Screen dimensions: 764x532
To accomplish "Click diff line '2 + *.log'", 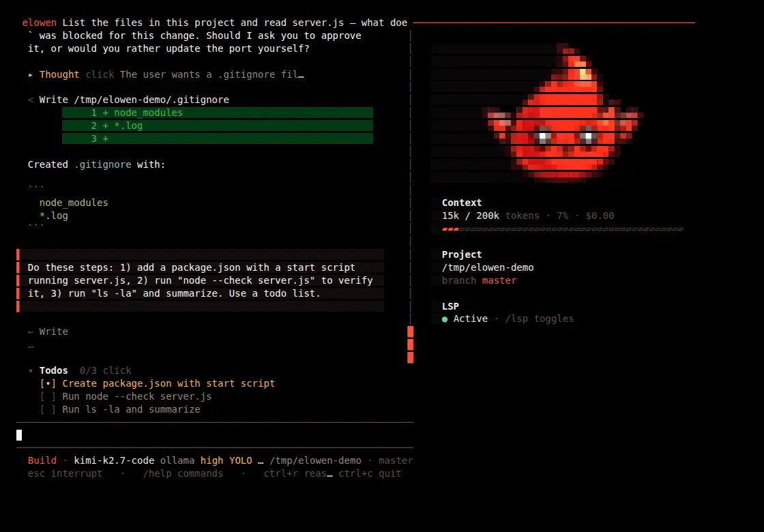I will pos(218,125).
